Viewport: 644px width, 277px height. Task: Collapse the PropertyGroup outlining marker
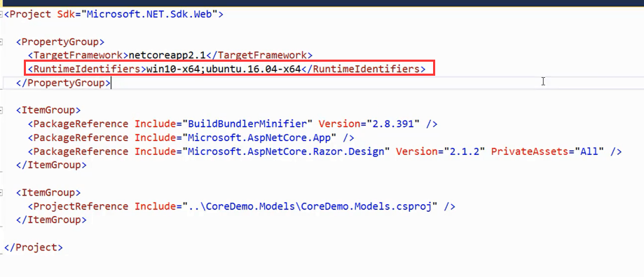(x=1, y=42)
